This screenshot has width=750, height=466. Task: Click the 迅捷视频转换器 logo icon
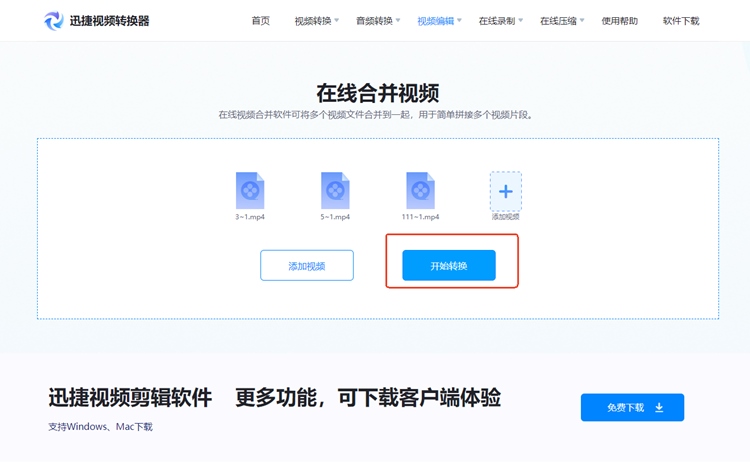click(54, 21)
